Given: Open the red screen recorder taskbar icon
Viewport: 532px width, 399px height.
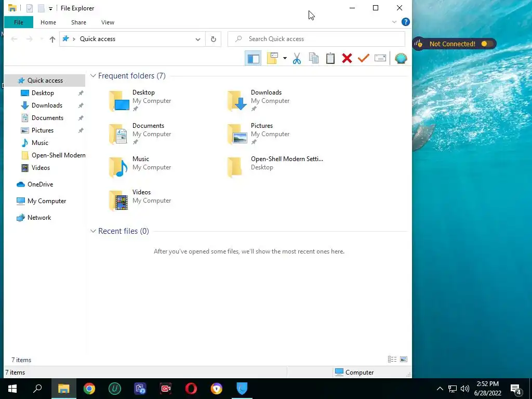Looking at the screenshot, I should pyautogui.click(x=166, y=389).
